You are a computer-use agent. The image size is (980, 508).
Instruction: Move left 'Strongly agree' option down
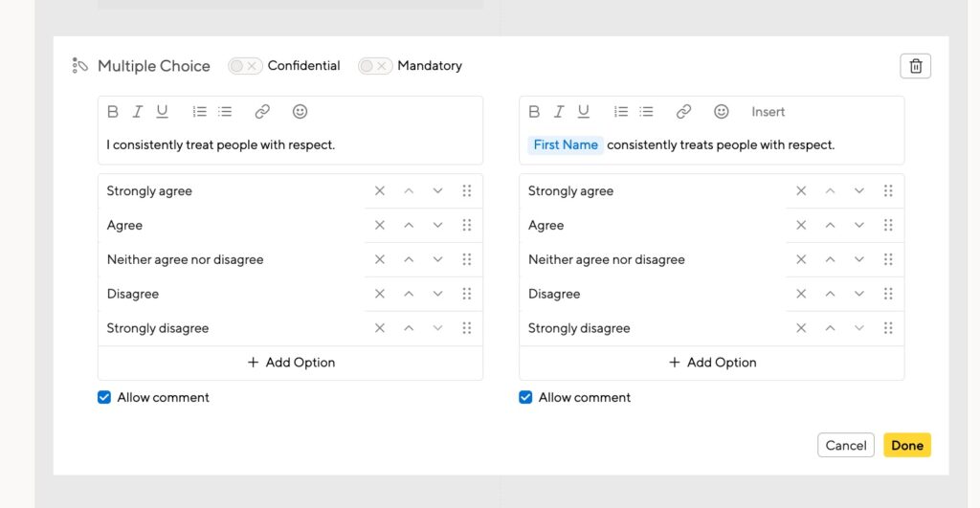tap(437, 190)
